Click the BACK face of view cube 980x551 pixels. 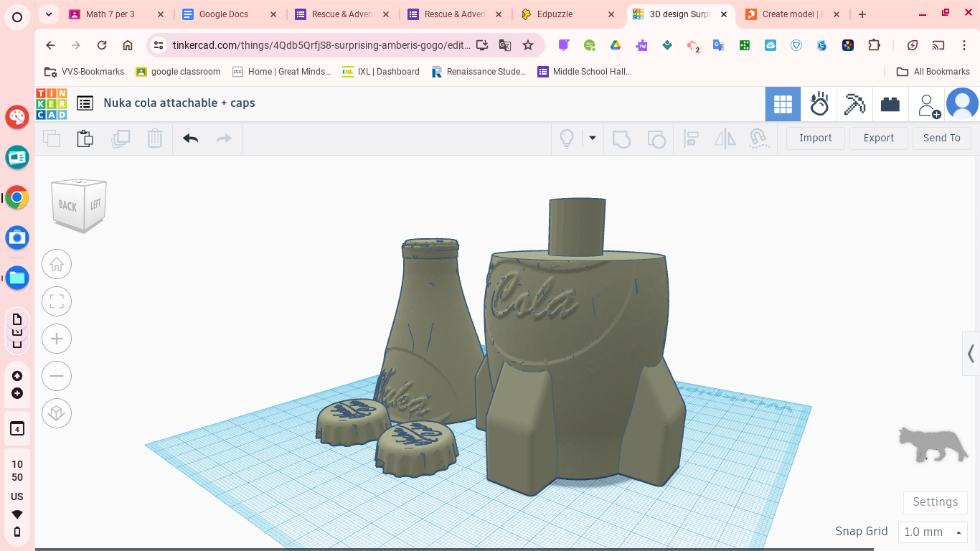coord(67,207)
